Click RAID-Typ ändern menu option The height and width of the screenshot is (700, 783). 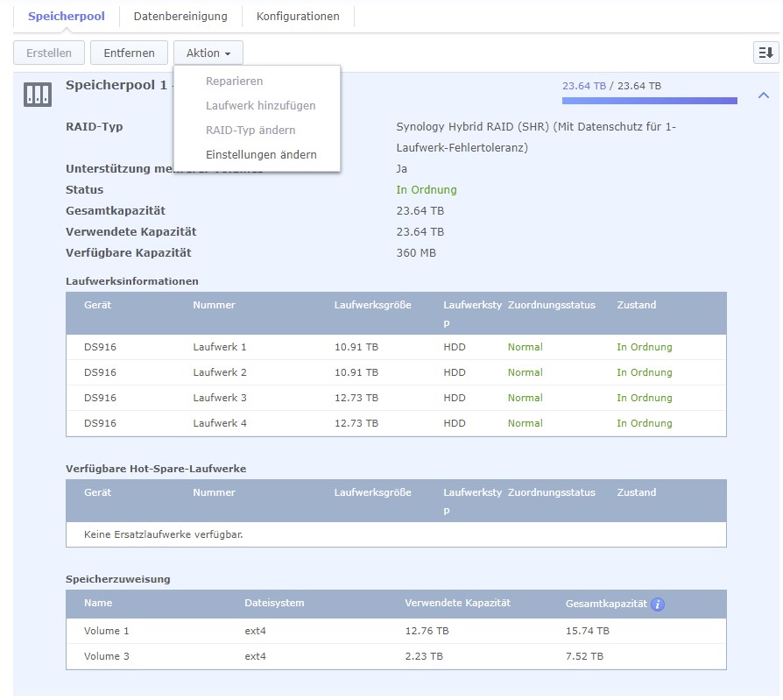[250, 130]
